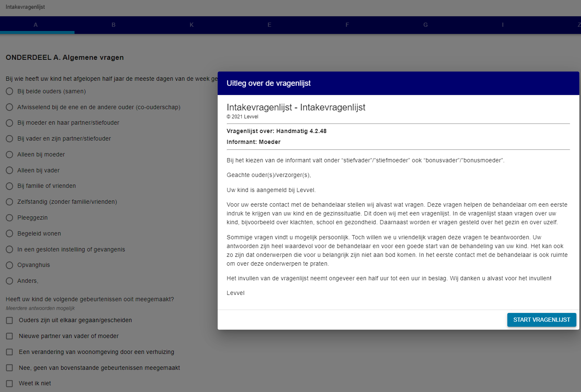This screenshot has width=581, height=392.
Task: Switch to section tab A
Action: click(x=36, y=25)
